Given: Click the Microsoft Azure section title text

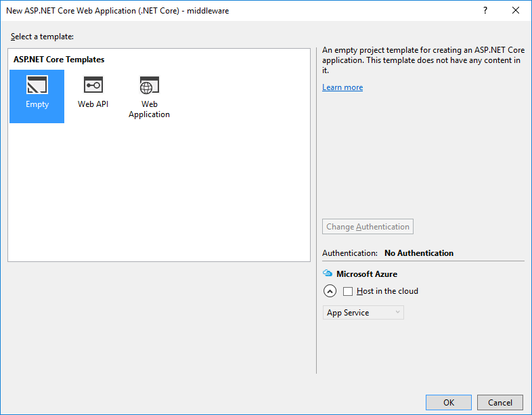Looking at the screenshot, I should tap(367, 274).
